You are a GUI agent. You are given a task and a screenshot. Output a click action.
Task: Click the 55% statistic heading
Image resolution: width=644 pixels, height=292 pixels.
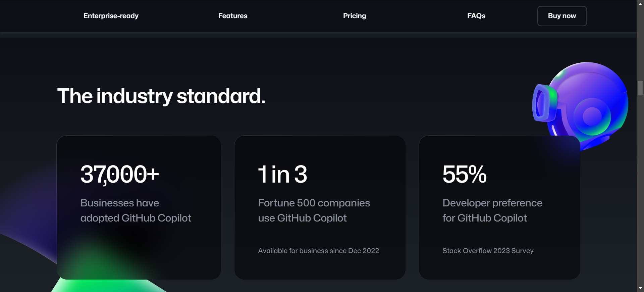[x=465, y=175]
